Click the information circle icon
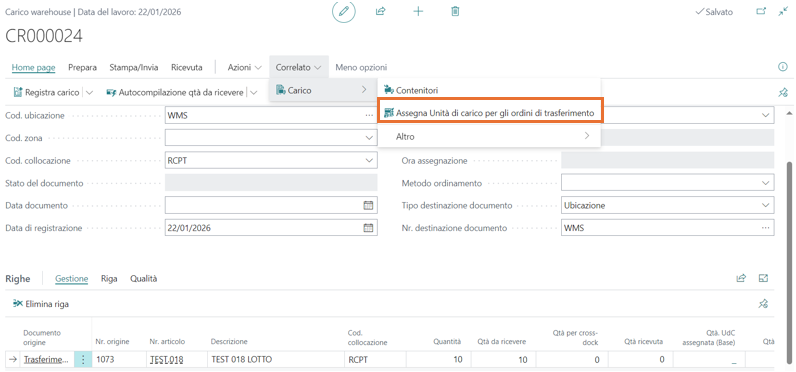Viewport: 796px width, 372px height. click(783, 67)
